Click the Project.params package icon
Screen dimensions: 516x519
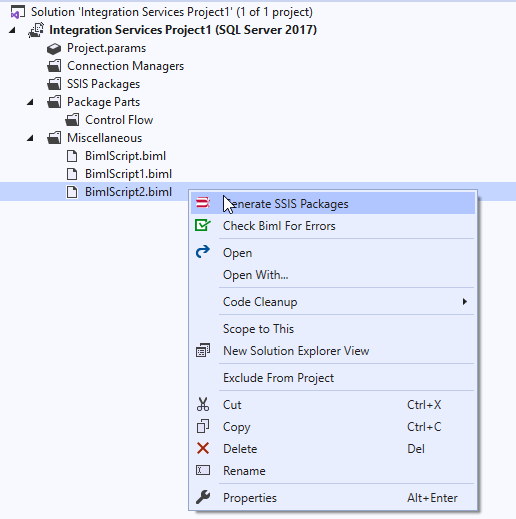tap(54, 48)
